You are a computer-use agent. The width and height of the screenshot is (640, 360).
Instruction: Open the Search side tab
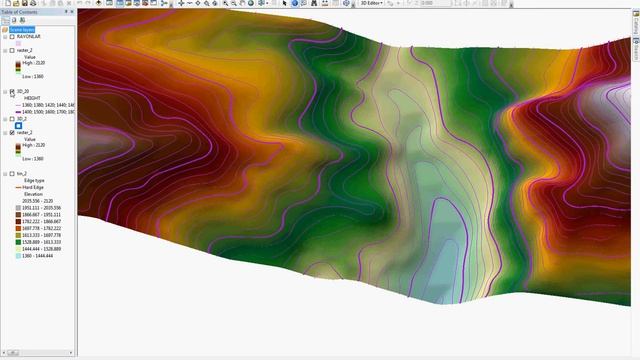point(636,49)
